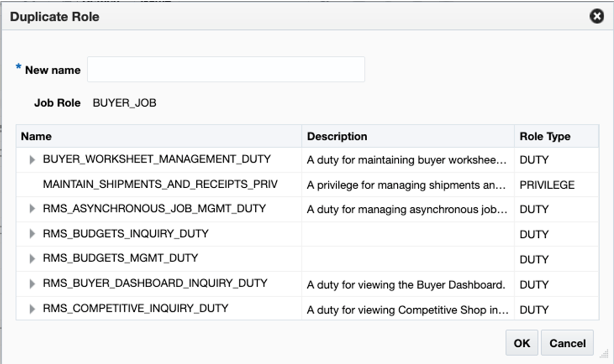
Task: Click the New name input field
Action: (226, 69)
